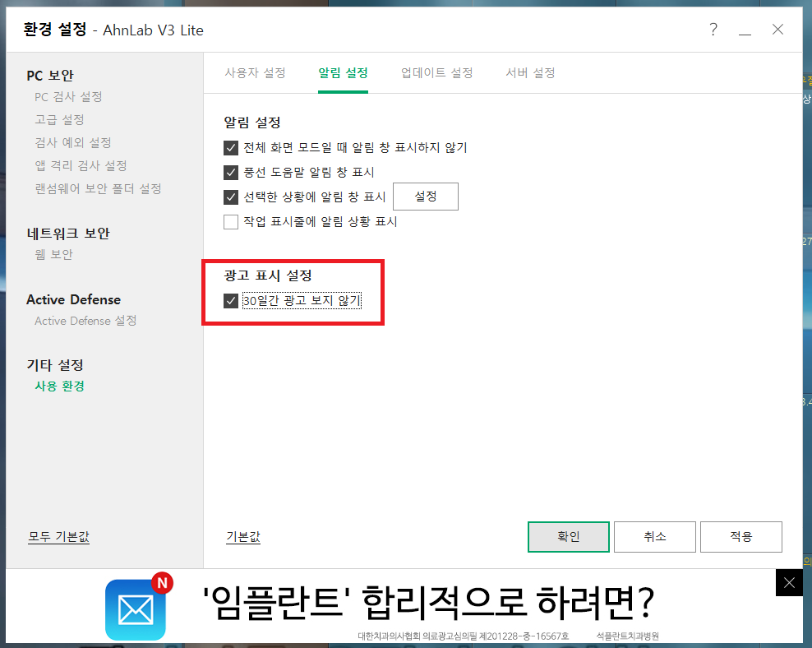Open 검사 예외 설정 in sidebar
The width and height of the screenshot is (812, 648).
[73, 142]
